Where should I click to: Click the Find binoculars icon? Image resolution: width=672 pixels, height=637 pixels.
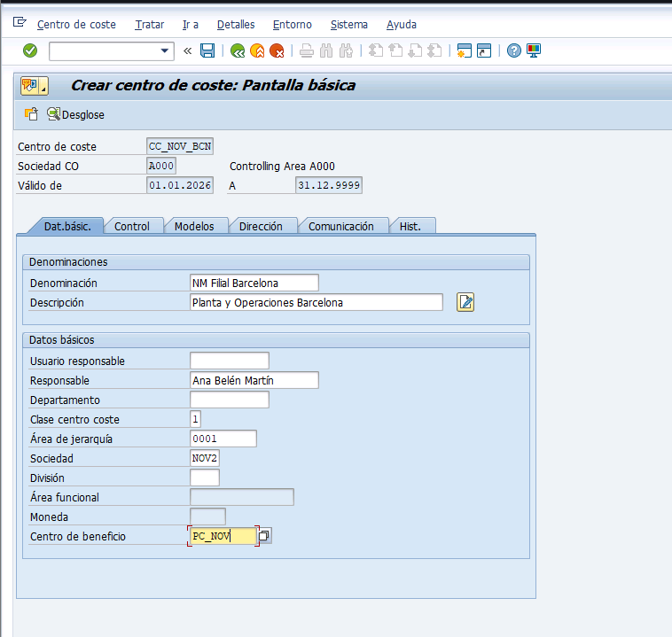click(326, 51)
